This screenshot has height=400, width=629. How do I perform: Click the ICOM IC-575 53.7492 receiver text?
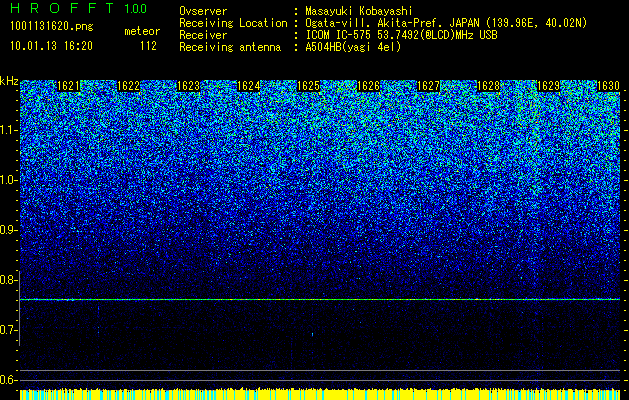coord(401,35)
